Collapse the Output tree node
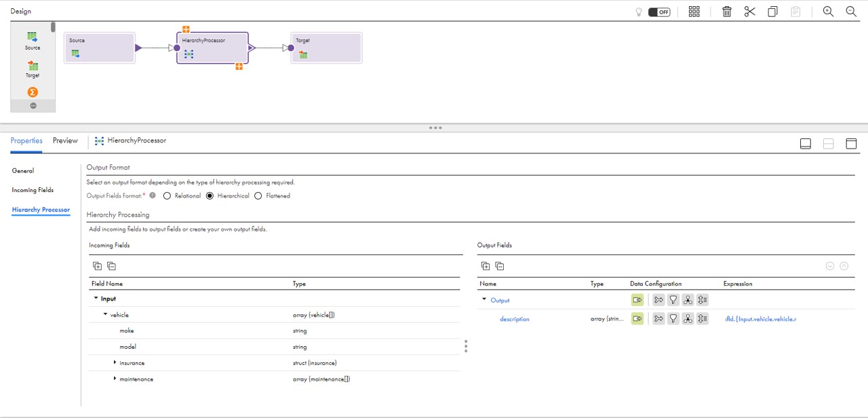 click(x=484, y=299)
